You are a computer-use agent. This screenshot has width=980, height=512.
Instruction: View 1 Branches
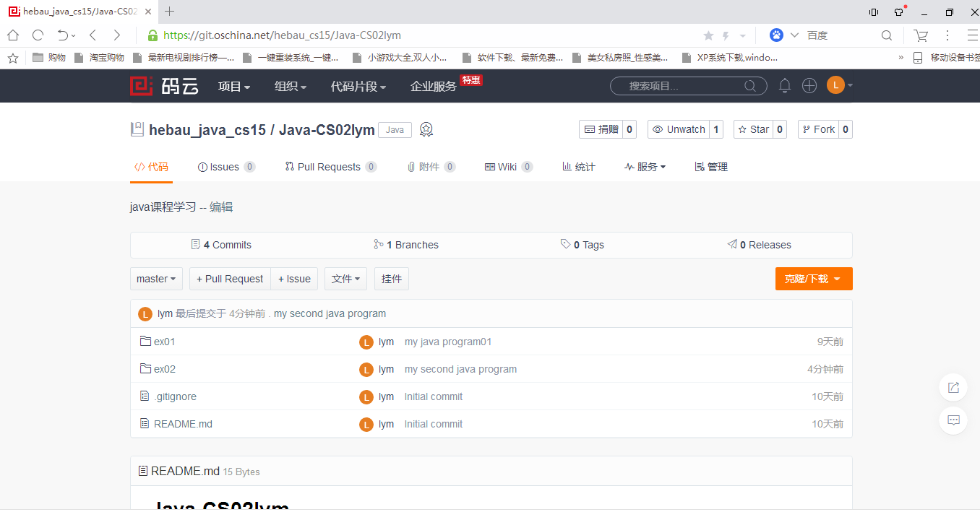pos(406,245)
